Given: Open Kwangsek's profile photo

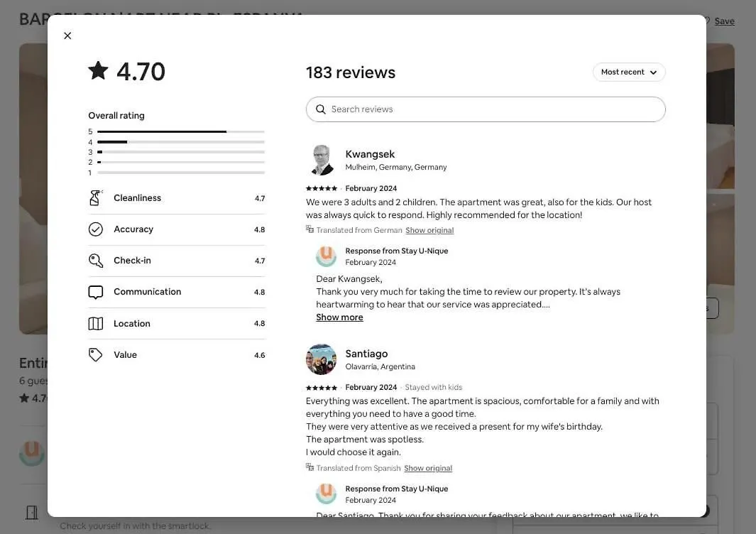Looking at the screenshot, I should pyautogui.click(x=321, y=160).
